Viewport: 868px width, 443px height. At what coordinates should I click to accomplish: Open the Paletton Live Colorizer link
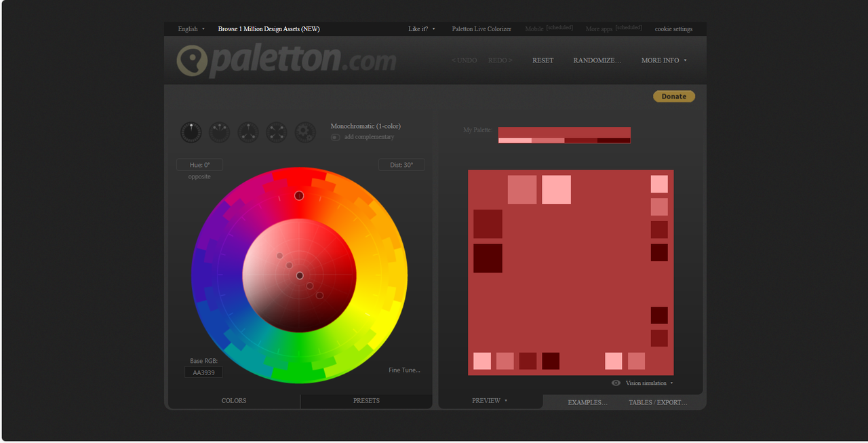coord(481,29)
